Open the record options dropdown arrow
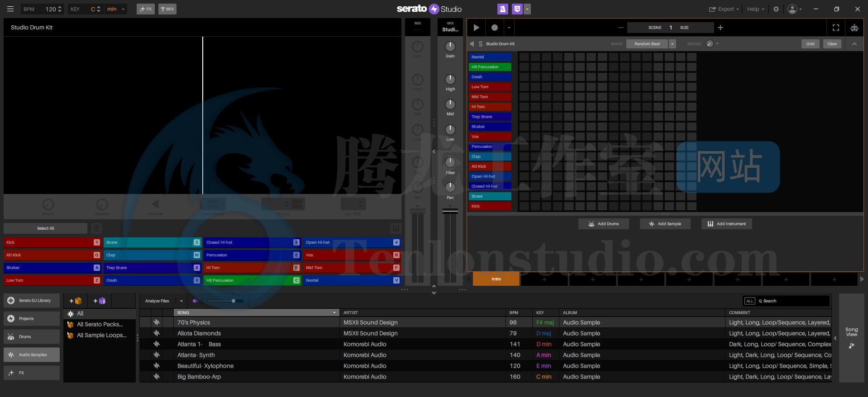This screenshot has width=868, height=397. point(509,28)
